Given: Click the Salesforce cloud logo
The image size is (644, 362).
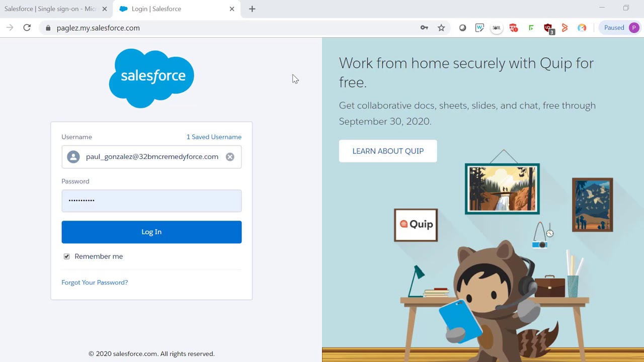Looking at the screenshot, I should coord(151,78).
